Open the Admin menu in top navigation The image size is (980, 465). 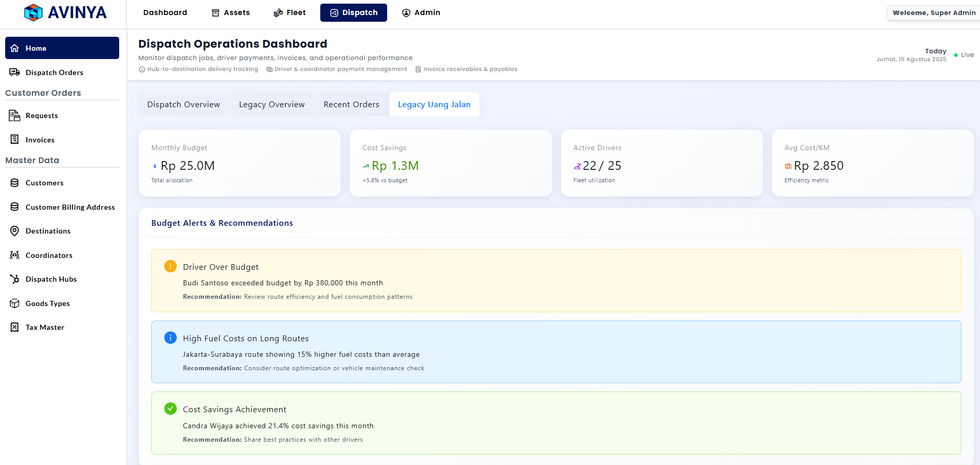tap(421, 12)
